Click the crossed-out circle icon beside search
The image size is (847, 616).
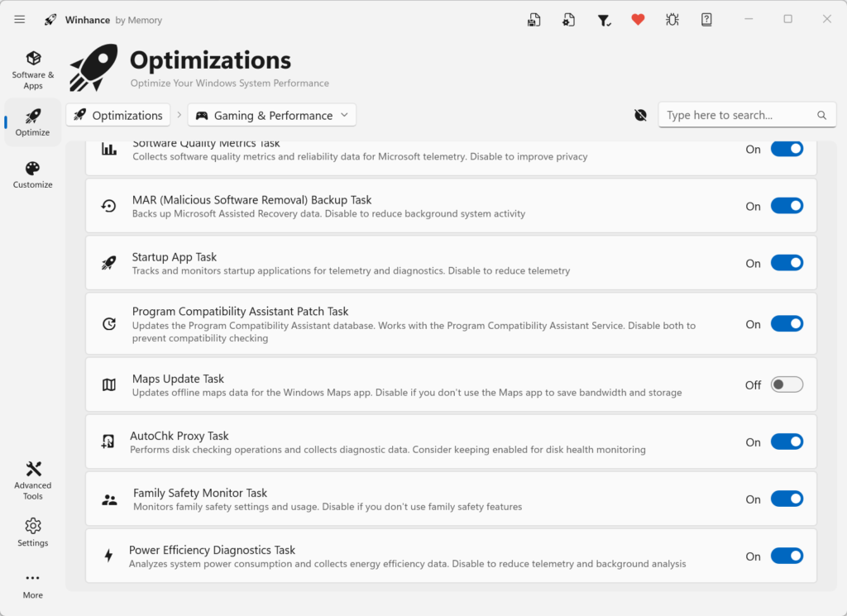pos(640,115)
